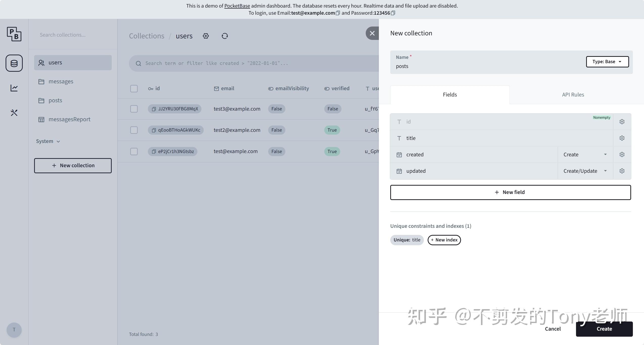Open the Create dropdown for created field

[585, 154]
